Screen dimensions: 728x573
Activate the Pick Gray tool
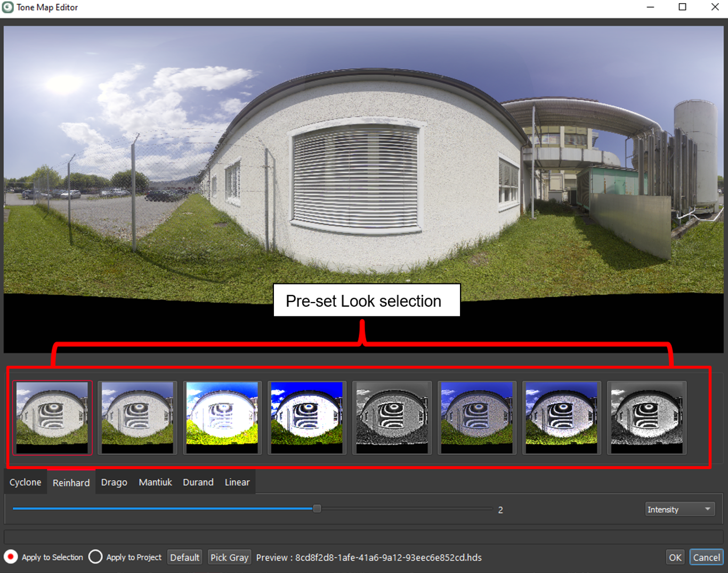click(x=229, y=557)
